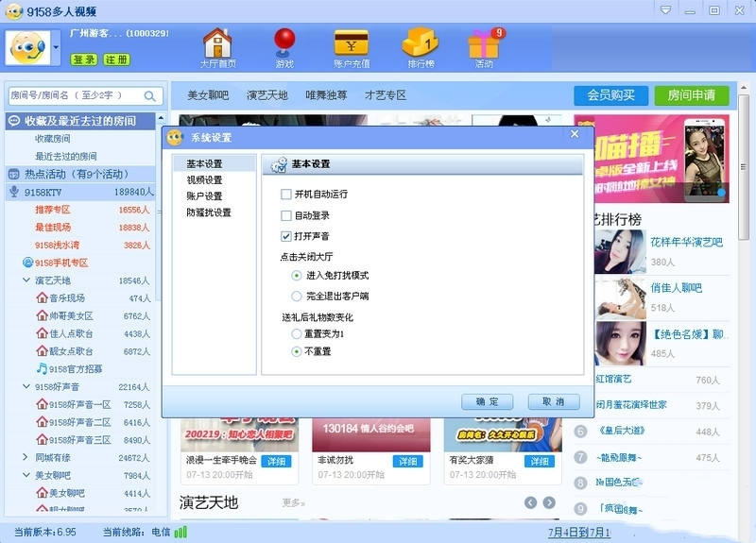The width and height of the screenshot is (756, 543).
Task: Expand the 同城有缘 tree node
Action: point(26,457)
